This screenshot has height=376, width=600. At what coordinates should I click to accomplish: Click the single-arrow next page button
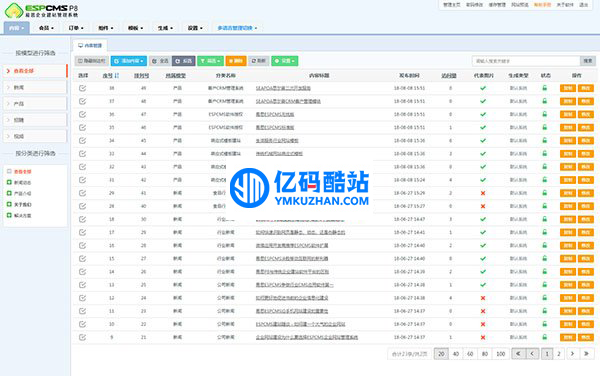pos(572,354)
